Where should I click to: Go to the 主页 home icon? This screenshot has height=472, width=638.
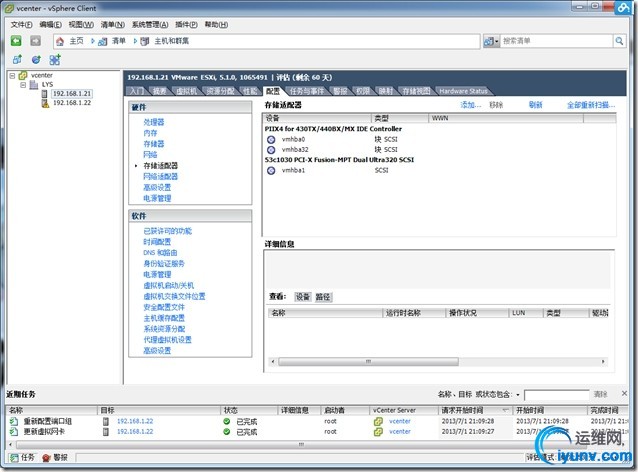pos(60,41)
